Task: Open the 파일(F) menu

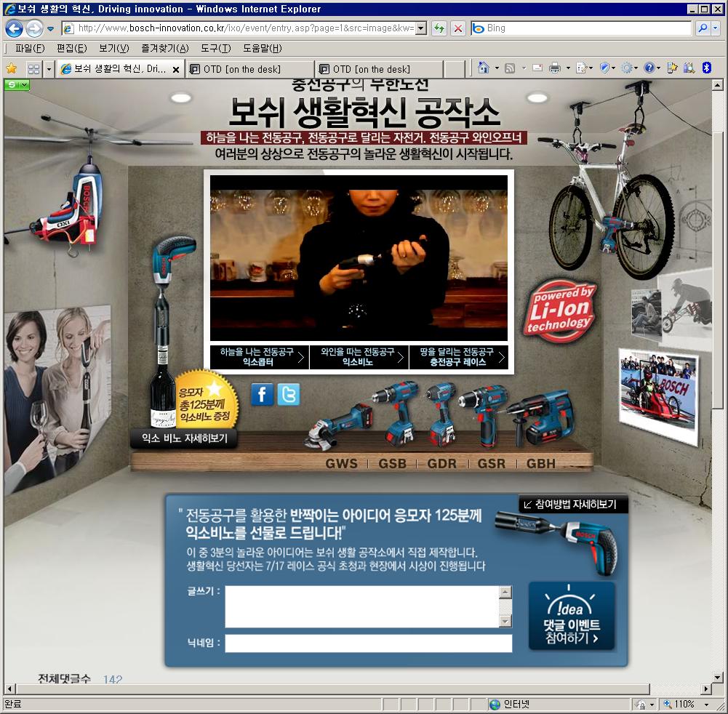Action: tap(30, 48)
